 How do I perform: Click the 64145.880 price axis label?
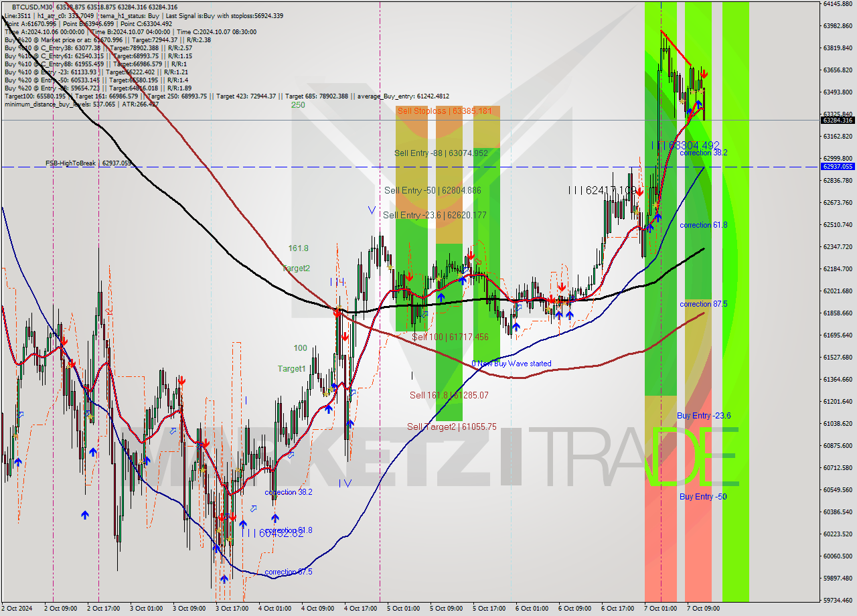pos(838,4)
